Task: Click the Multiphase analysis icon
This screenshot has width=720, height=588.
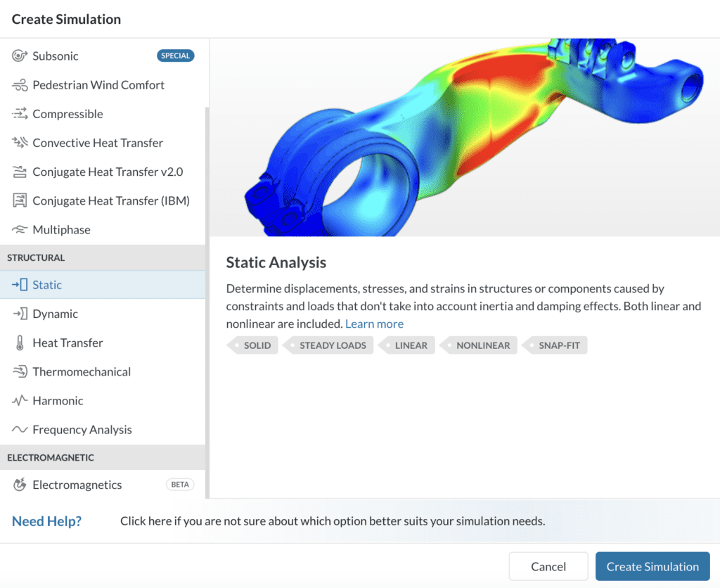Action: [19, 229]
